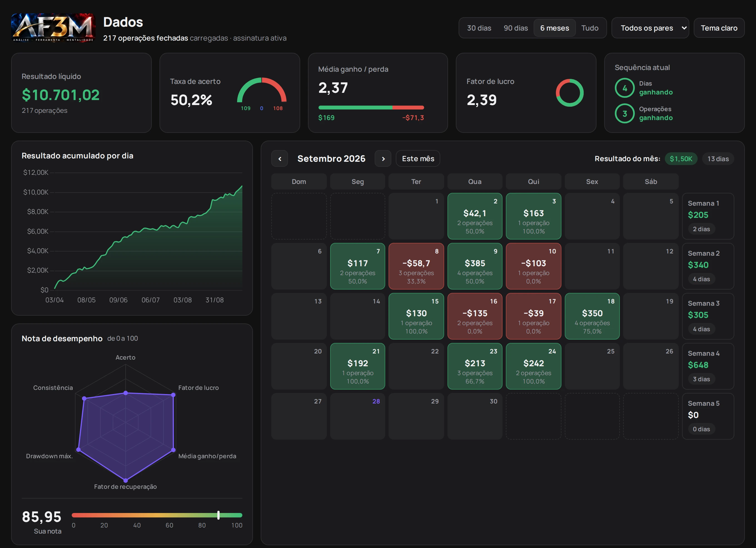Click the Dias ganhando circle showing 4
The height and width of the screenshot is (548, 756).
click(x=624, y=88)
